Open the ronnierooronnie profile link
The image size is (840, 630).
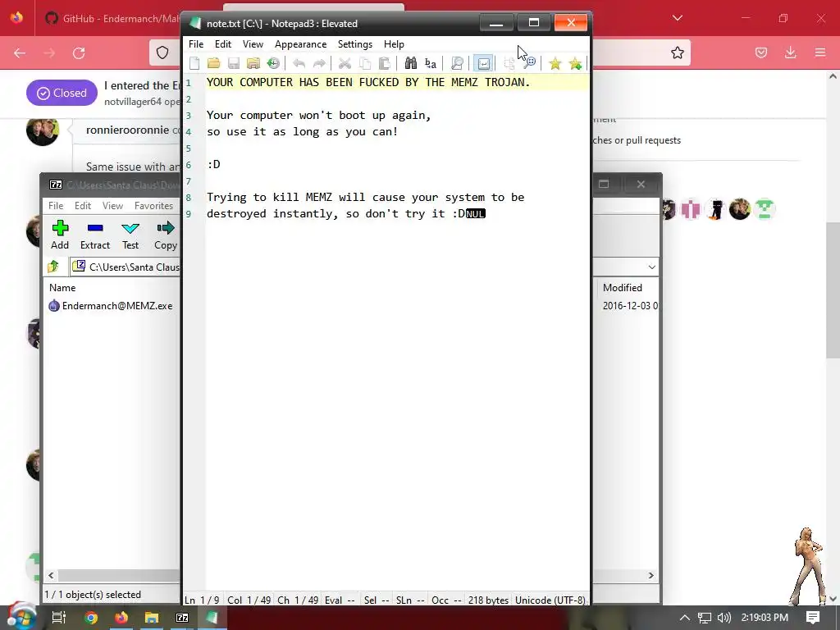pyautogui.click(x=127, y=130)
